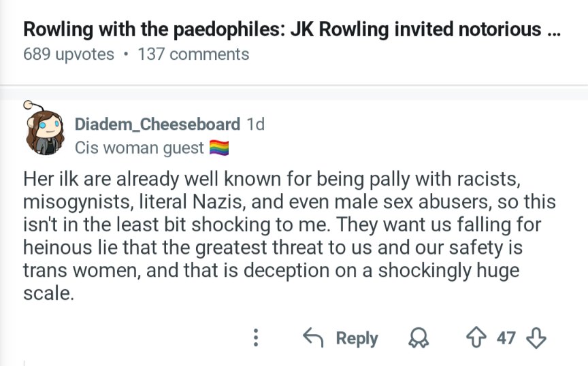Image resolution: width=588 pixels, height=366 pixels.
Task: Click the comment score number 47
Action: pyautogui.click(x=506, y=338)
